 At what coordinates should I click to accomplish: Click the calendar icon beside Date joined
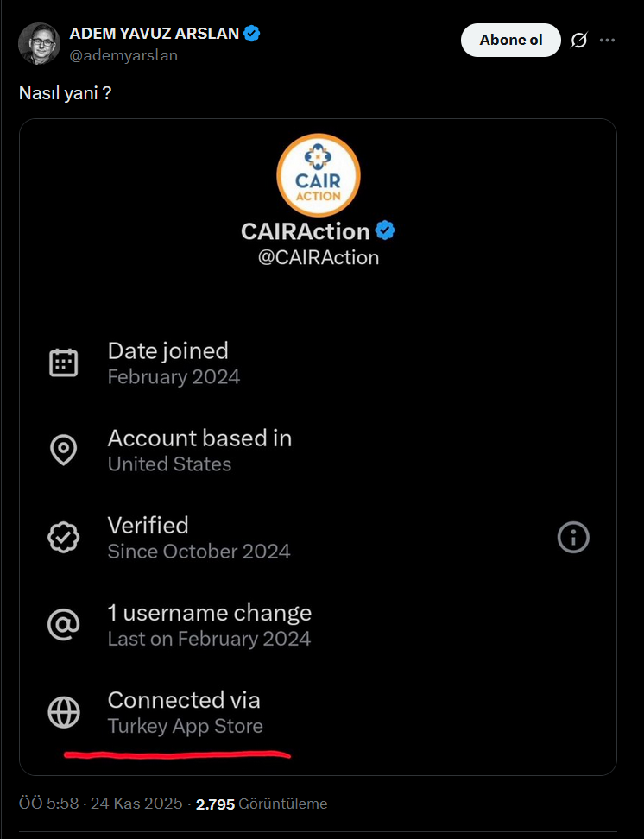click(x=64, y=363)
